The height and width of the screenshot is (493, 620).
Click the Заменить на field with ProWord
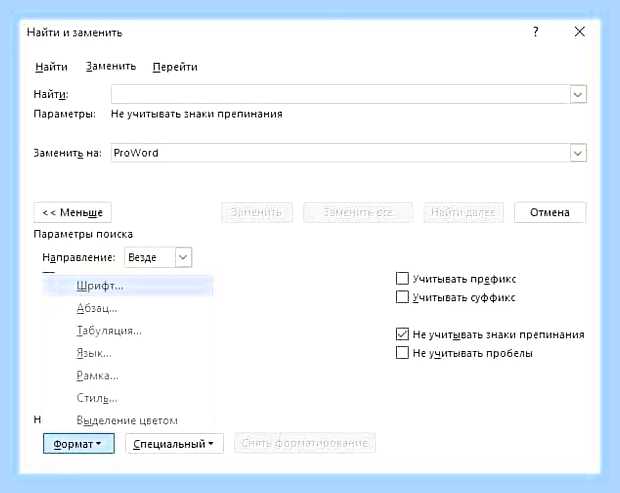click(340, 153)
